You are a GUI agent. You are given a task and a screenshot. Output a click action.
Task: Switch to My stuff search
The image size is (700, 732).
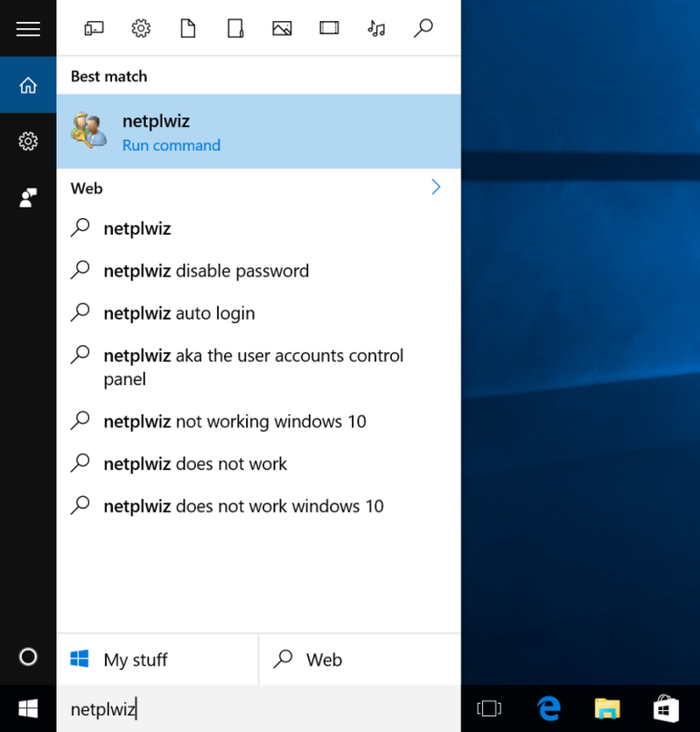(x=136, y=659)
